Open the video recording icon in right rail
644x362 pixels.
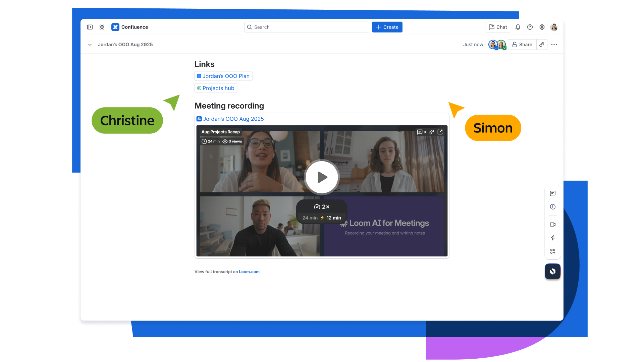553,225
